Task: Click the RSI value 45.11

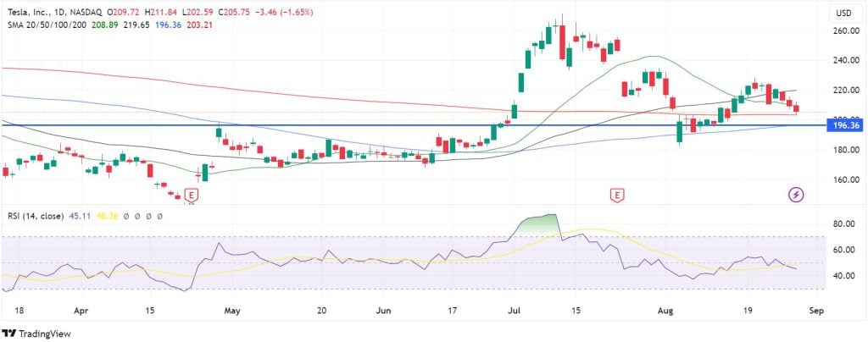Action: (x=79, y=216)
